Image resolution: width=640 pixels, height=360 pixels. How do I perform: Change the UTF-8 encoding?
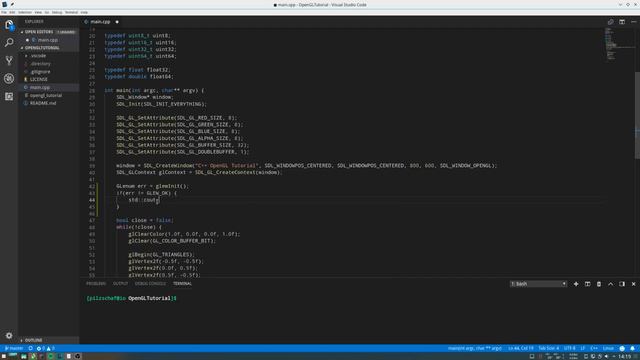[569, 348]
